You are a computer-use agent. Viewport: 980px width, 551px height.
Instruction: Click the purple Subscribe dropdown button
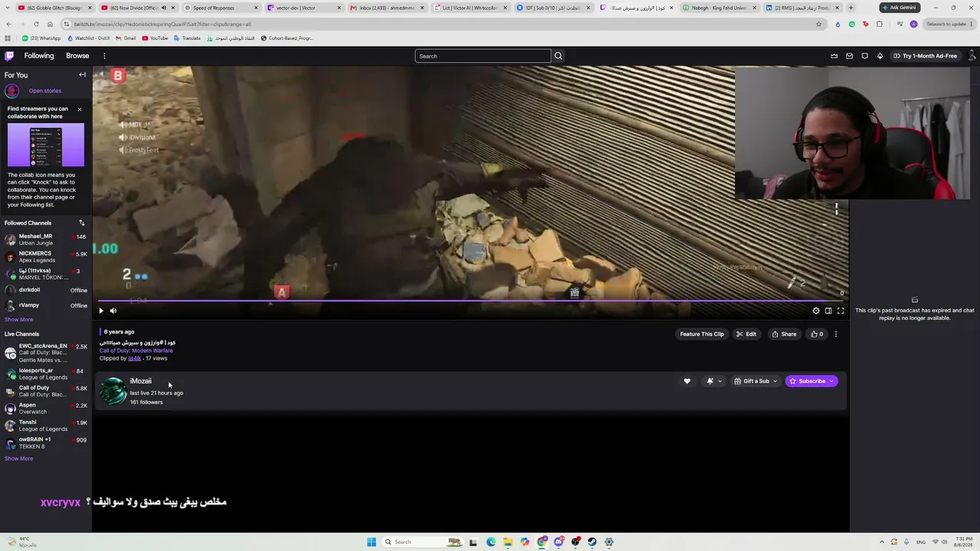pyautogui.click(x=812, y=381)
